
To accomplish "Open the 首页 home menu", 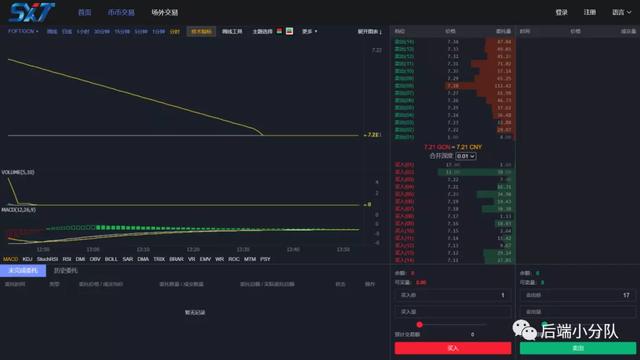I will click(84, 13).
